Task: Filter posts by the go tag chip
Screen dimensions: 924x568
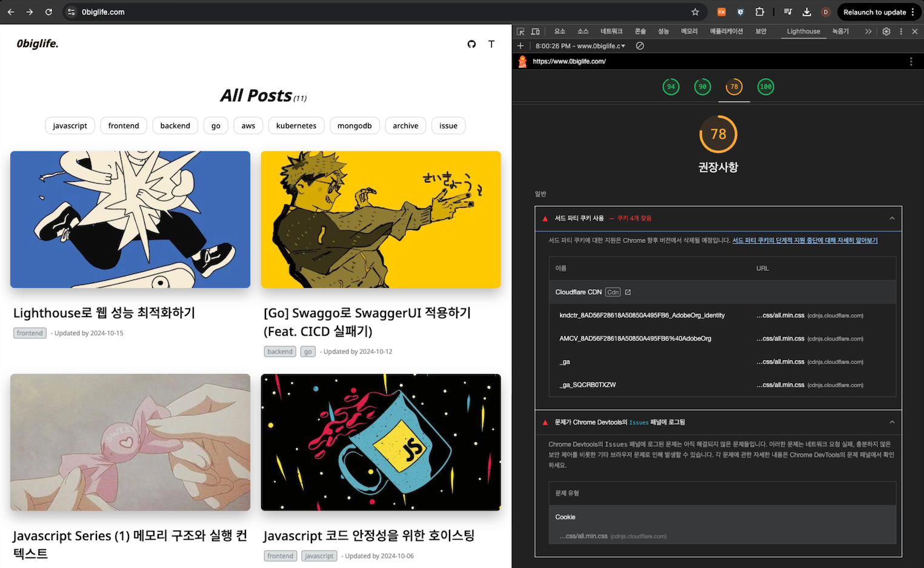Action: coord(216,125)
